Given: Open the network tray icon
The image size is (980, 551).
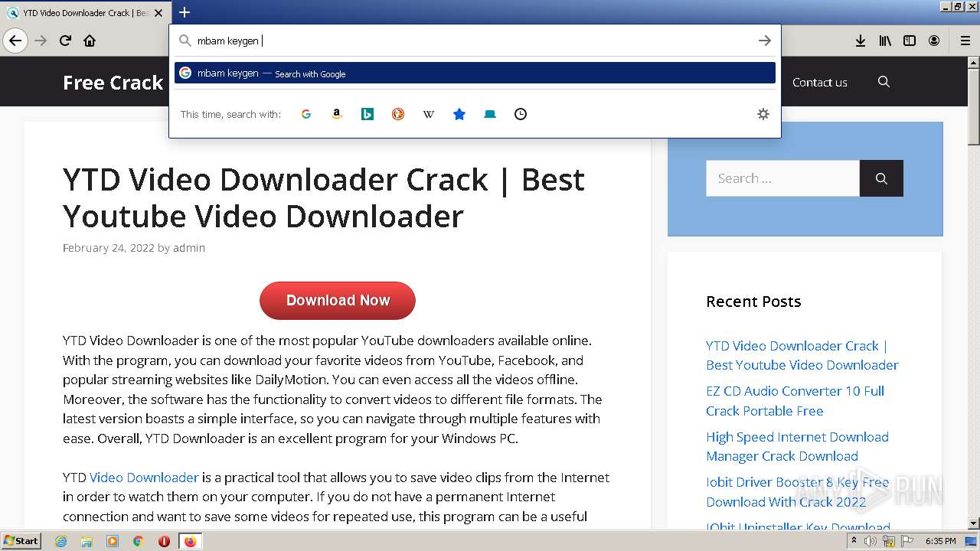Looking at the screenshot, I should tap(889, 541).
